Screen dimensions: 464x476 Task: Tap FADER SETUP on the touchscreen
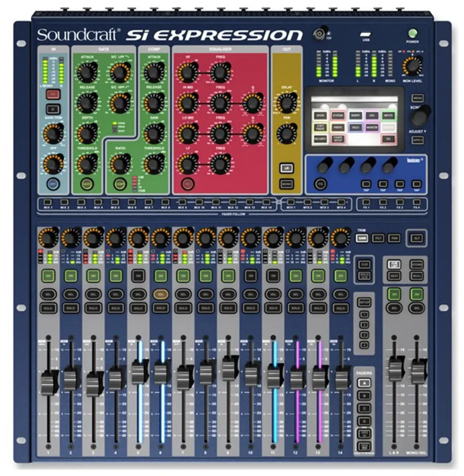[338, 139]
